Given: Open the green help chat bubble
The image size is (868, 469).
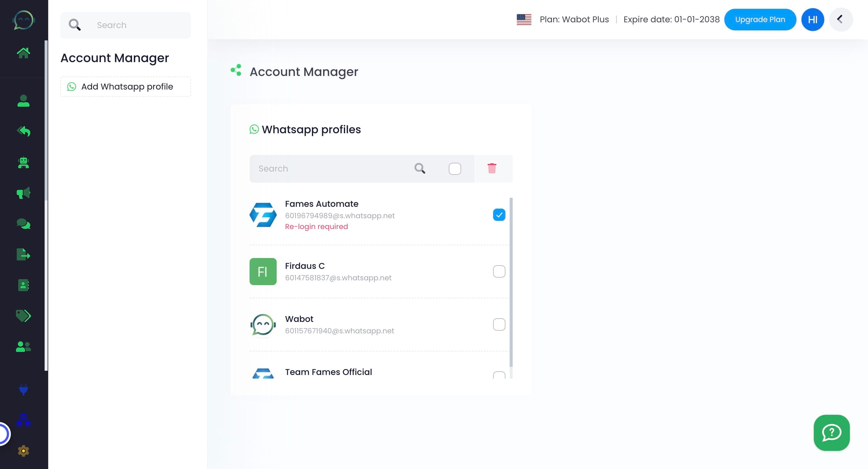Looking at the screenshot, I should click(x=831, y=433).
